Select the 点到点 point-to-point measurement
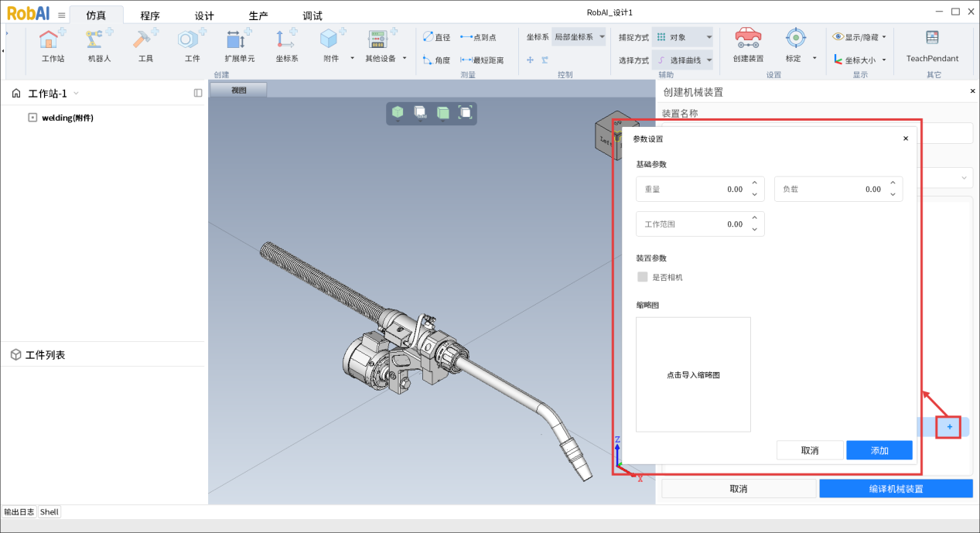This screenshot has width=980, height=533. coord(478,37)
